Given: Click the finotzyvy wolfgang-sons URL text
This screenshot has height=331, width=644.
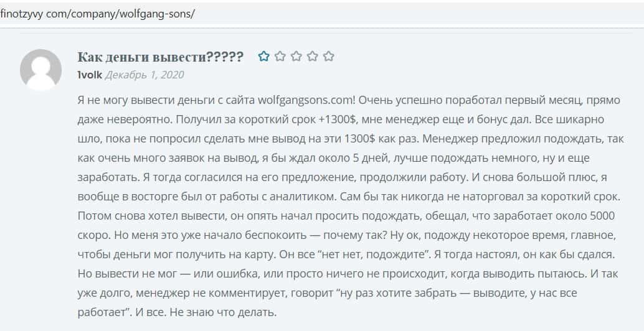Looking at the screenshot, I should (98, 13).
